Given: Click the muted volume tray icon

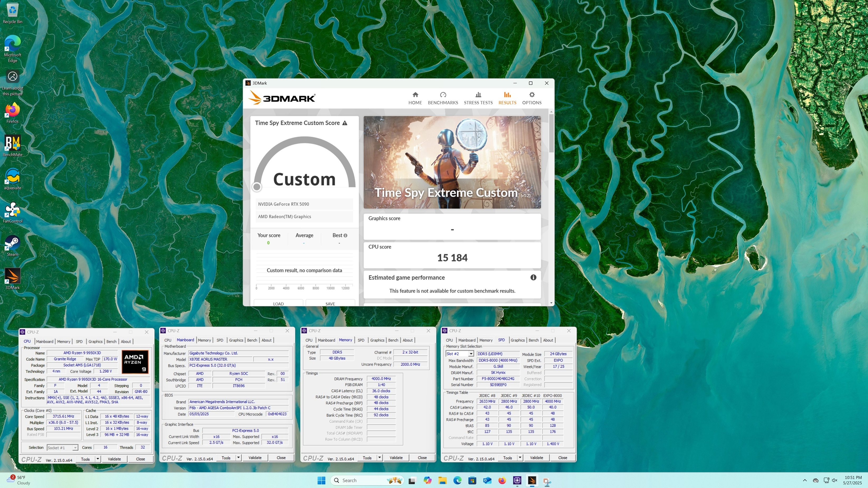Looking at the screenshot, I should pos(834,480).
